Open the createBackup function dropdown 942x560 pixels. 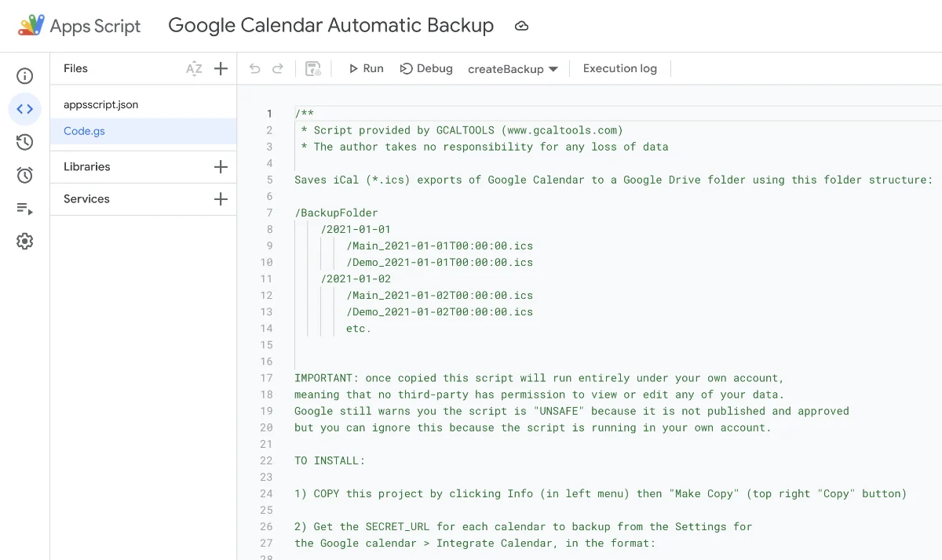pos(513,69)
